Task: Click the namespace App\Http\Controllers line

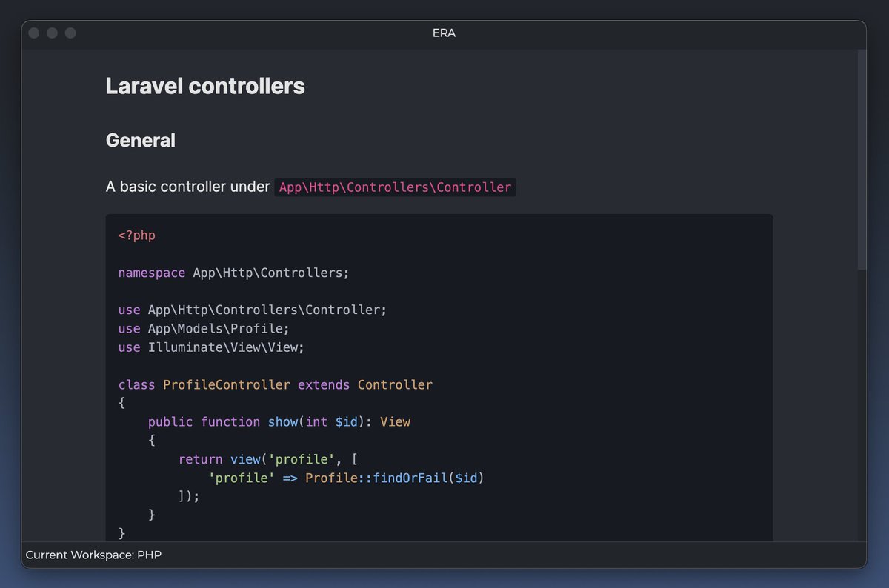Action: (x=233, y=273)
